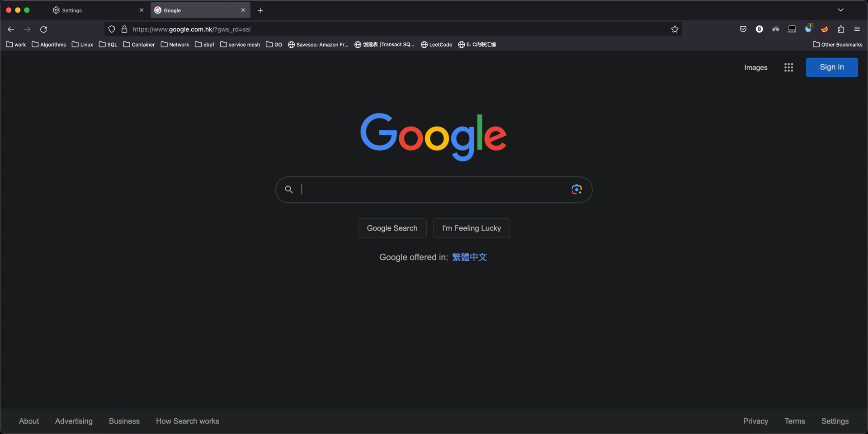
Task: Open How Search works link
Action: tap(188, 421)
